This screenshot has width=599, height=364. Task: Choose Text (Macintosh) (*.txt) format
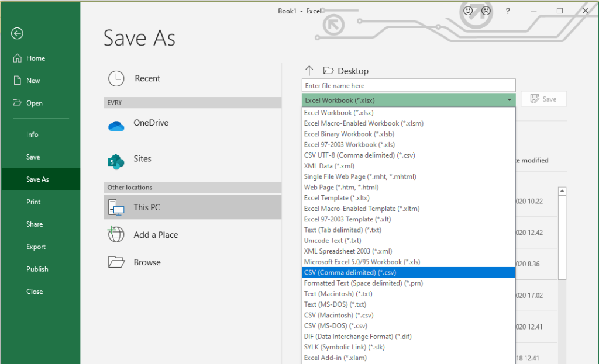click(x=408, y=294)
